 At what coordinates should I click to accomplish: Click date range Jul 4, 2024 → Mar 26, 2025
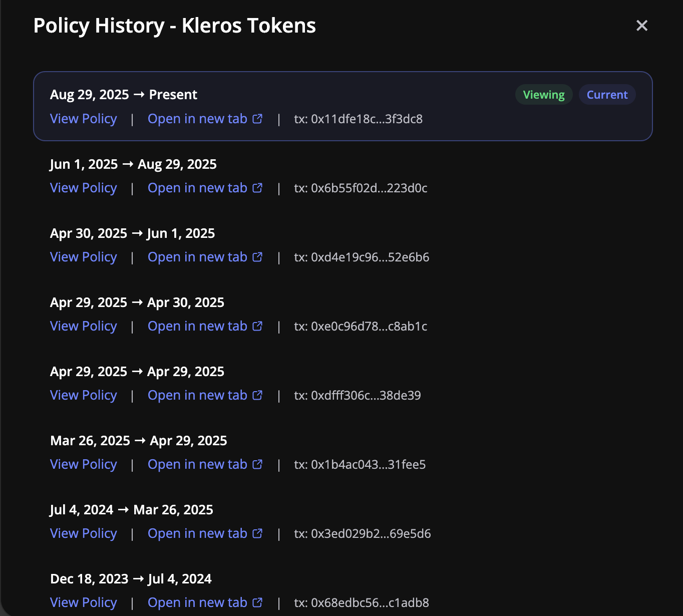pyautogui.click(x=132, y=510)
